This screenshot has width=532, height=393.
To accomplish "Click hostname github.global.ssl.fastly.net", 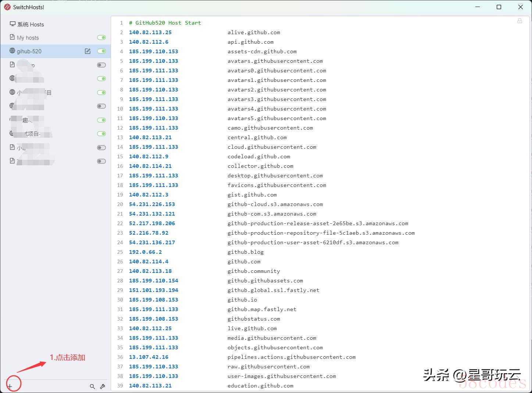I will click(273, 290).
